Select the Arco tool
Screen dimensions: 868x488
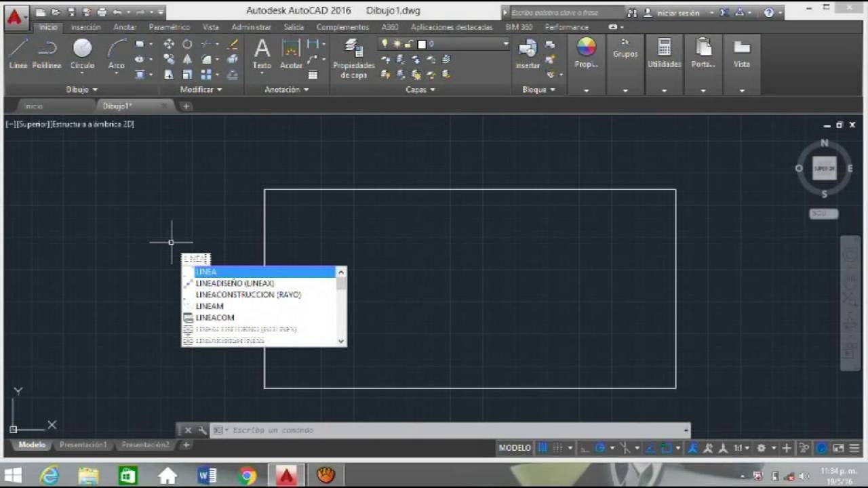pyautogui.click(x=117, y=54)
